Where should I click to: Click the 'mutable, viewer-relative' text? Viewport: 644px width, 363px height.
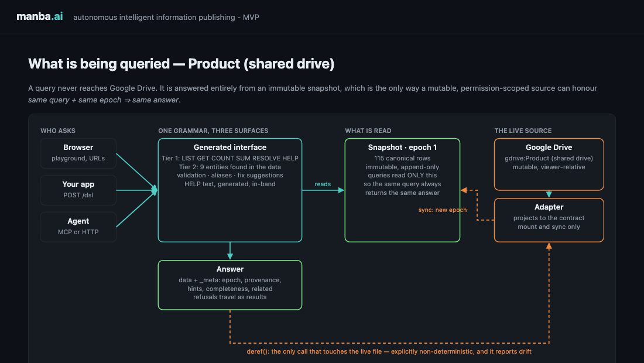pos(549,167)
